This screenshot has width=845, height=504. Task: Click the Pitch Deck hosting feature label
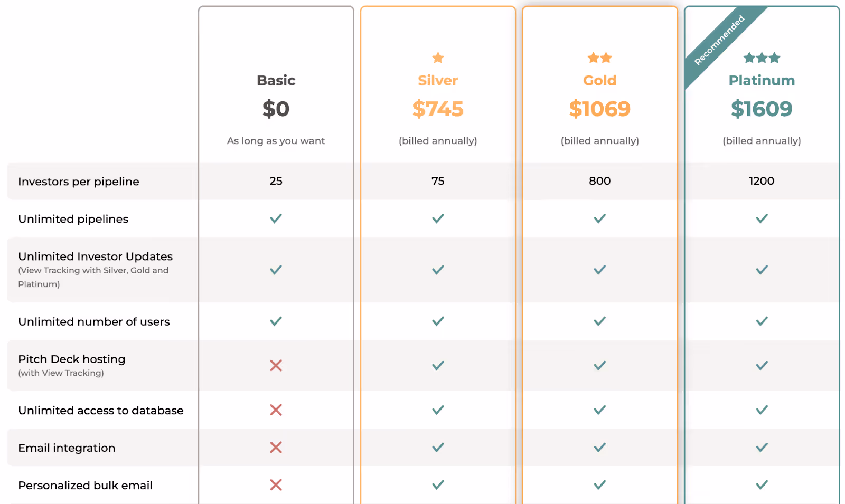72,359
